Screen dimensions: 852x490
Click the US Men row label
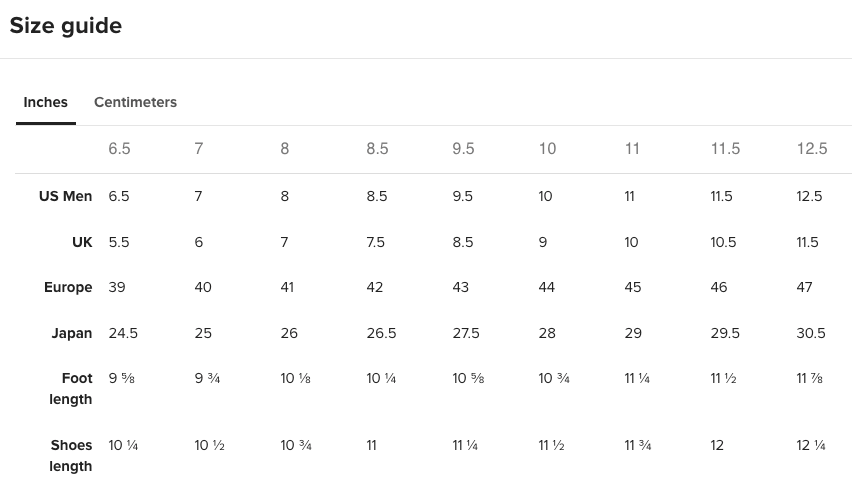[65, 196]
